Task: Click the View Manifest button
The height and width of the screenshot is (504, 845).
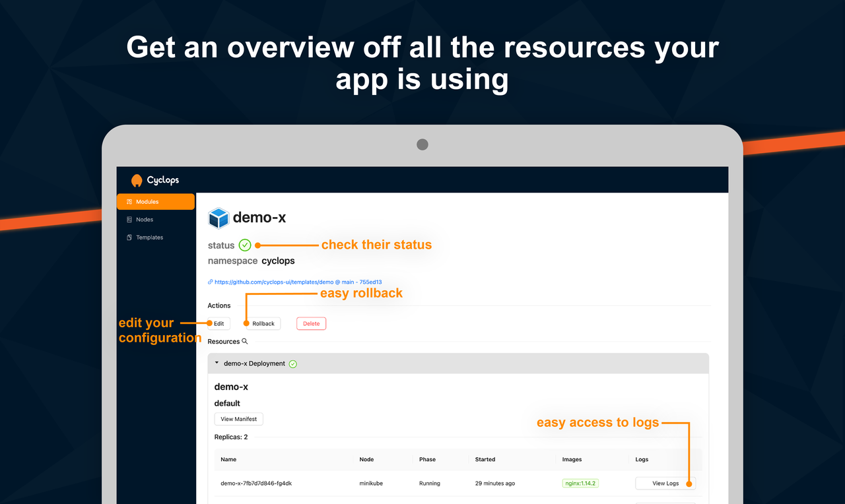Action: click(x=239, y=419)
